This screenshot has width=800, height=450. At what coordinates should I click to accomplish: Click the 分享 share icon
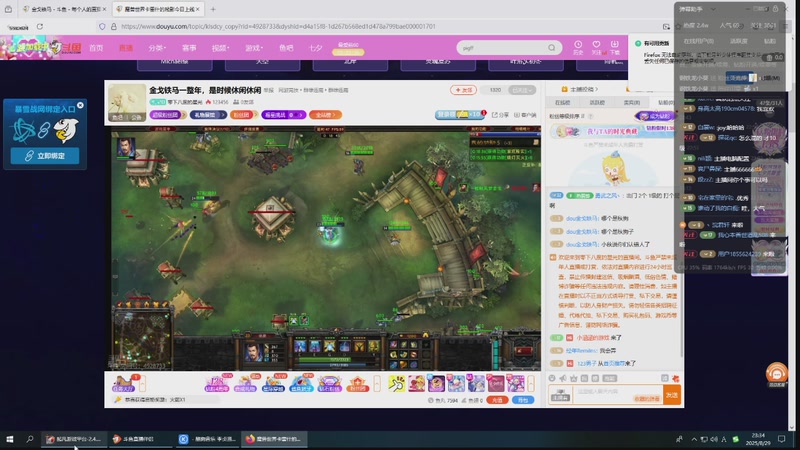[x=501, y=115]
